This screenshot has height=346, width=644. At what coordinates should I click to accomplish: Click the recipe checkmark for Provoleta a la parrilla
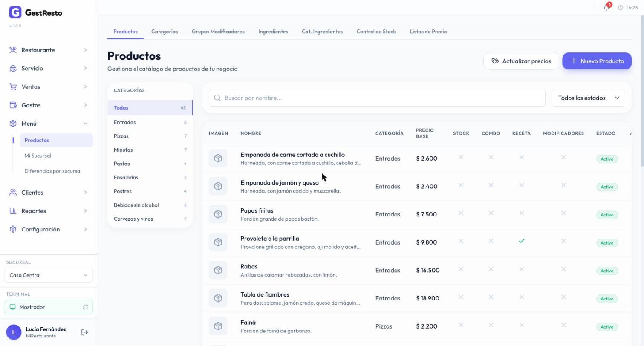click(x=521, y=241)
